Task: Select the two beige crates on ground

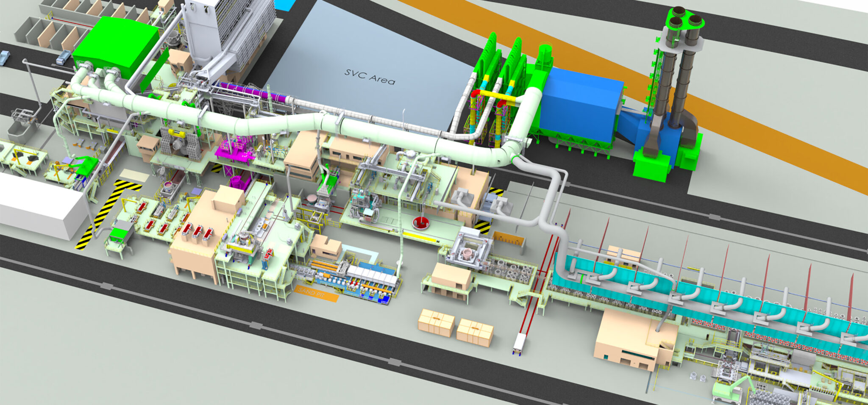Action: tap(456, 327)
